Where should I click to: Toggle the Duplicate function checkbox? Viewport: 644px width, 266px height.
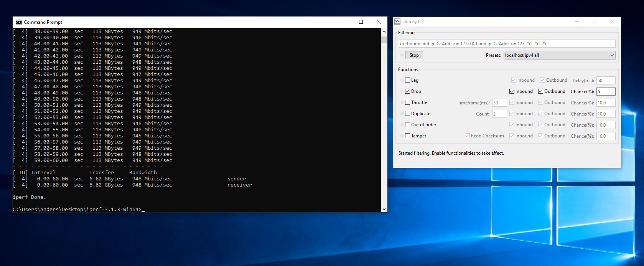coord(408,114)
